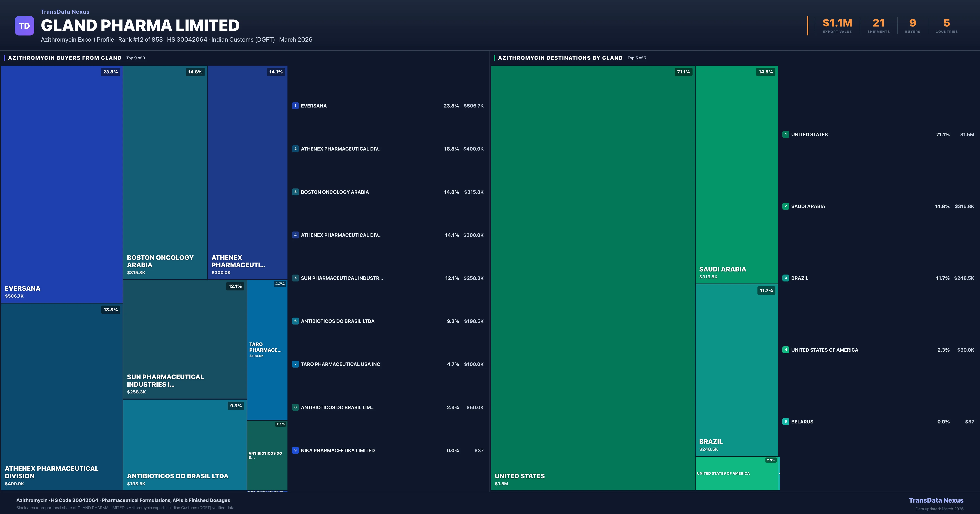This screenshot has height=514, width=980.
Task: Open the TransData Nexus header link
Action: (65, 12)
